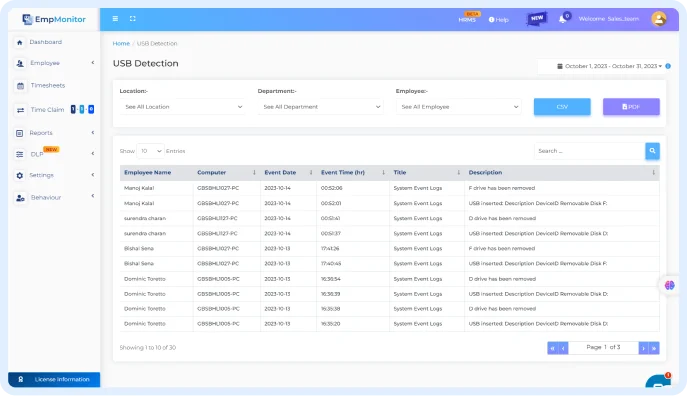
Task: Click the blue search magnifier button
Action: click(652, 151)
